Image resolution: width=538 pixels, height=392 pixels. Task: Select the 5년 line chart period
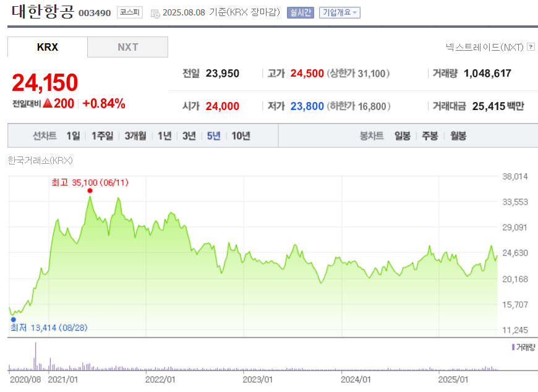tap(213, 136)
